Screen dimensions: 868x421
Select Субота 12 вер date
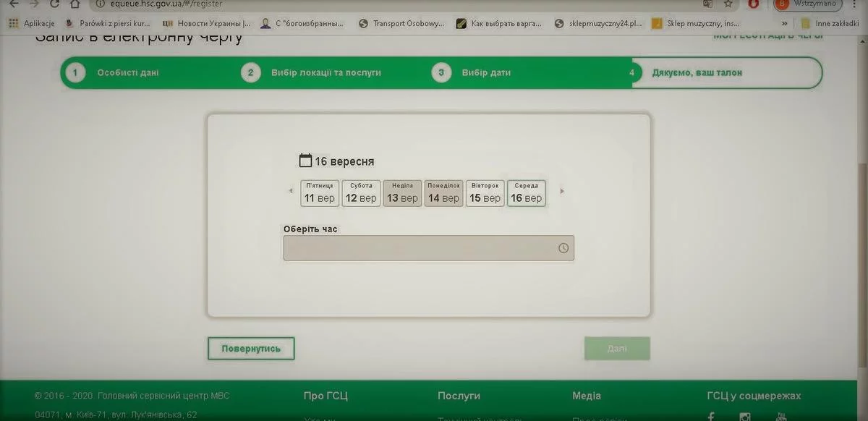361,193
